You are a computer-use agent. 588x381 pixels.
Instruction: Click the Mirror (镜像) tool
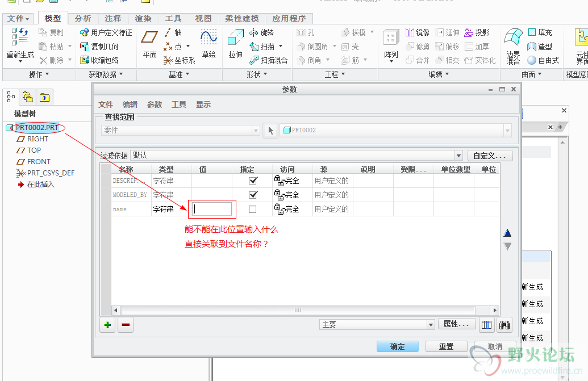point(418,32)
